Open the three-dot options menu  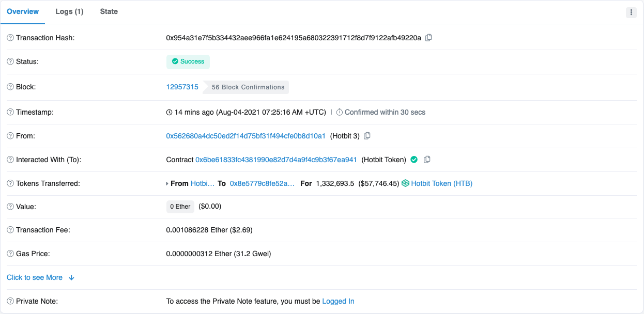631,12
